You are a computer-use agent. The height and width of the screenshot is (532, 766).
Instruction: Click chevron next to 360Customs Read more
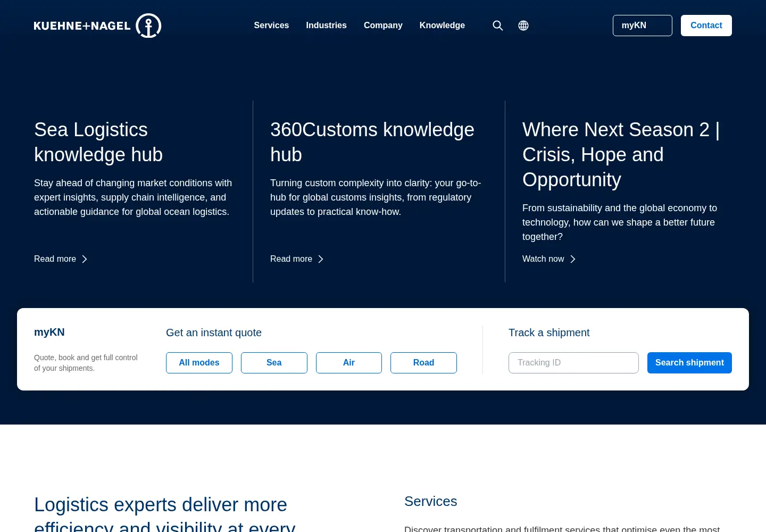click(320, 259)
